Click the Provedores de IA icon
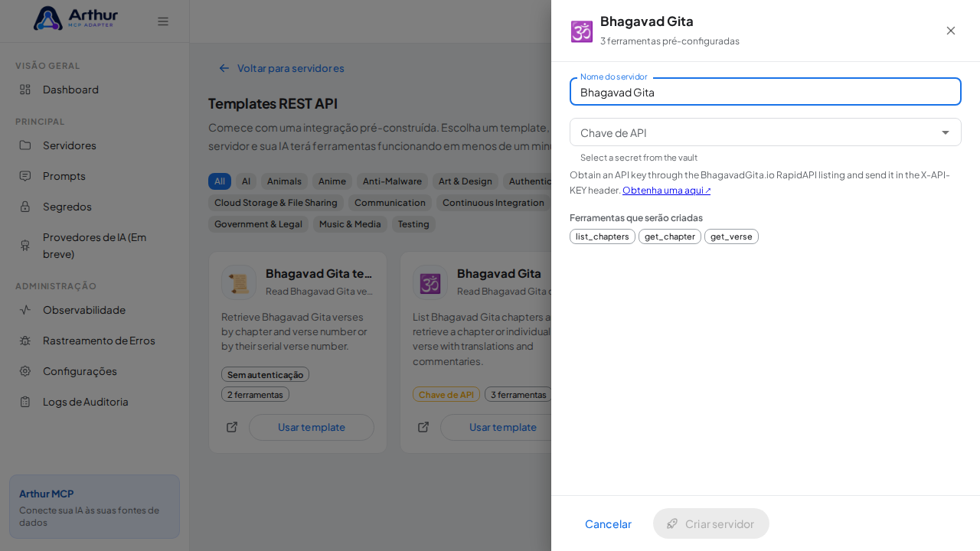The image size is (980, 551). pyautogui.click(x=25, y=246)
